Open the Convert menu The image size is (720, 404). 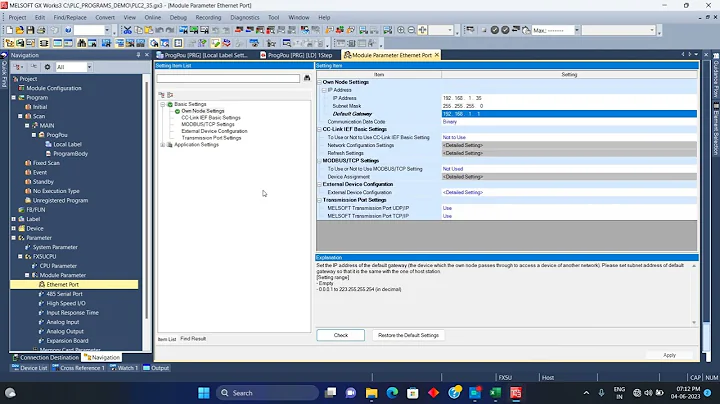[105, 17]
